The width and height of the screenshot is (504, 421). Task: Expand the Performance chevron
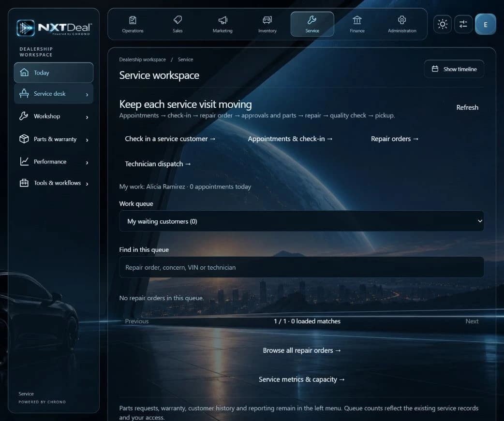[87, 162]
